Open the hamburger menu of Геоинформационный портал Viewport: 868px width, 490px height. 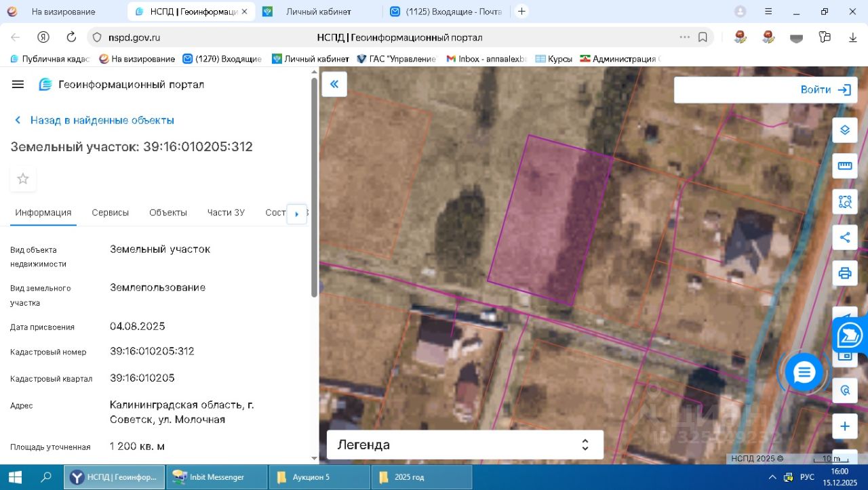click(x=18, y=84)
